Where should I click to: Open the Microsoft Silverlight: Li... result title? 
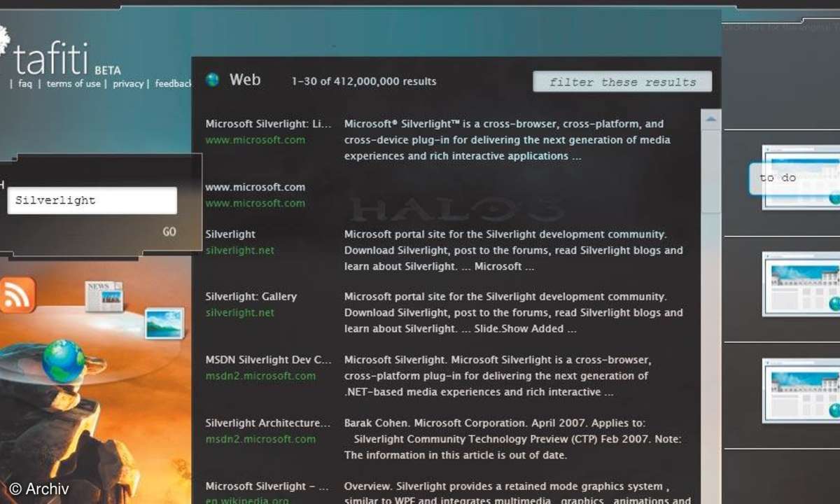[x=268, y=124]
